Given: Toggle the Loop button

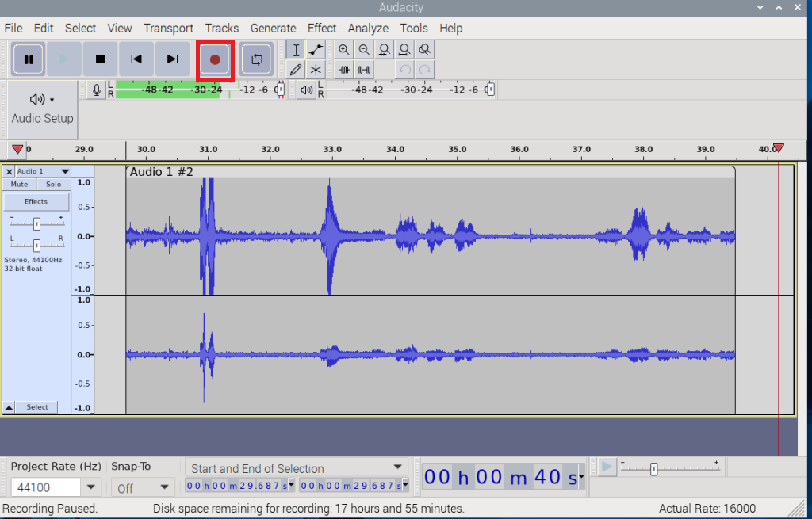Looking at the screenshot, I should pyautogui.click(x=256, y=59).
